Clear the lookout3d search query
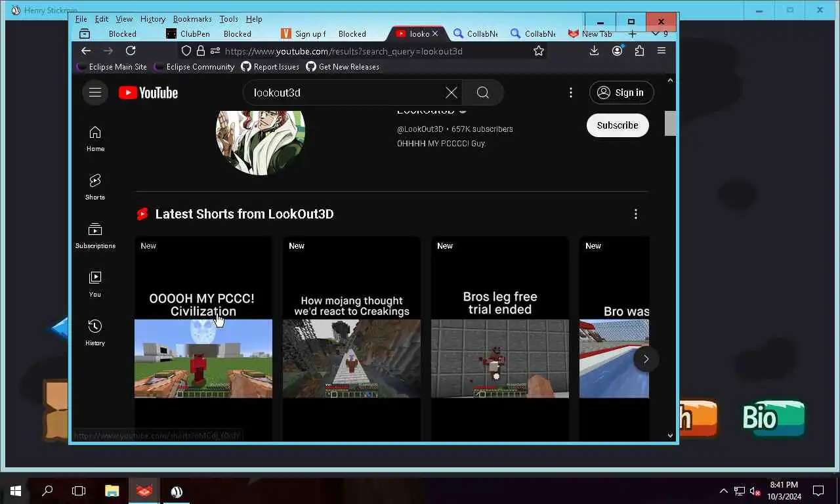The width and height of the screenshot is (840, 504). click(x=451, y=93)
